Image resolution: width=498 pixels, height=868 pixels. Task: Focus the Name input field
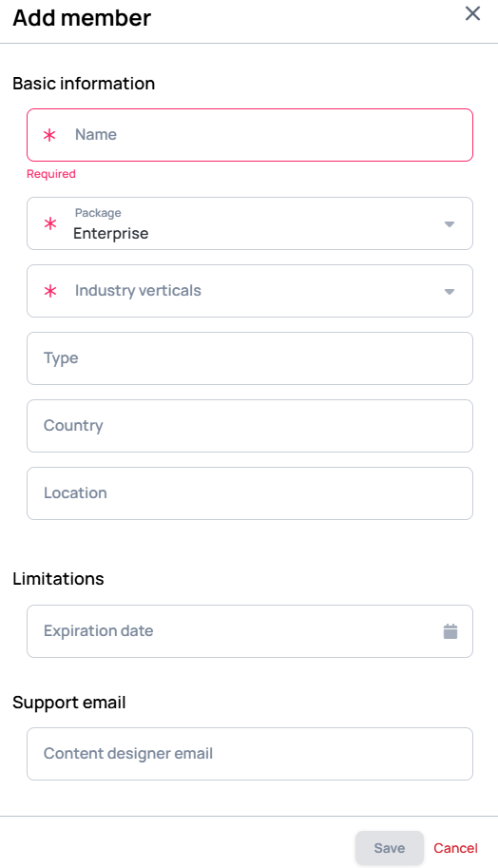pos(250,135)
